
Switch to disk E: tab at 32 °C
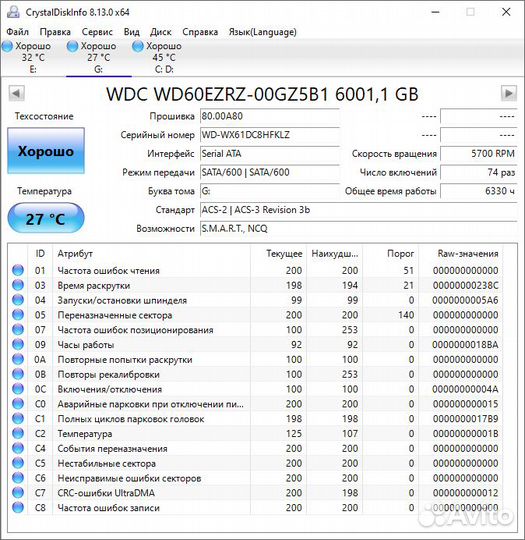tap(33, 58)
